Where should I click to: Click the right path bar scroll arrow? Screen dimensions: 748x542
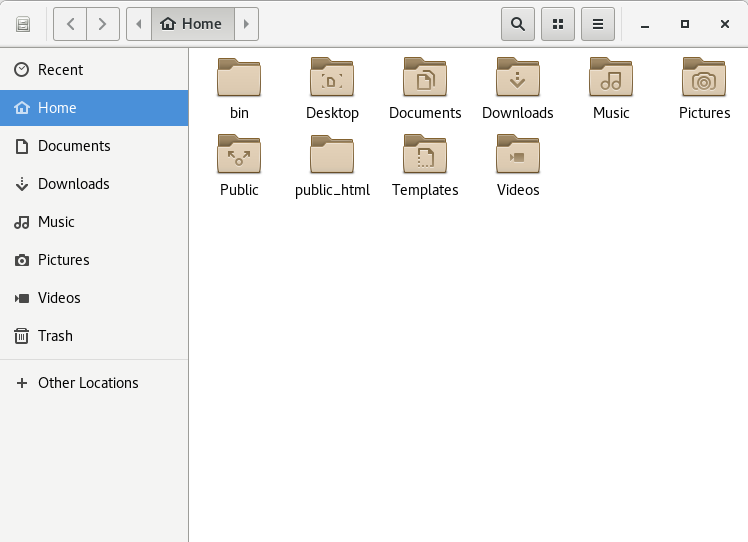coord(247,24)
